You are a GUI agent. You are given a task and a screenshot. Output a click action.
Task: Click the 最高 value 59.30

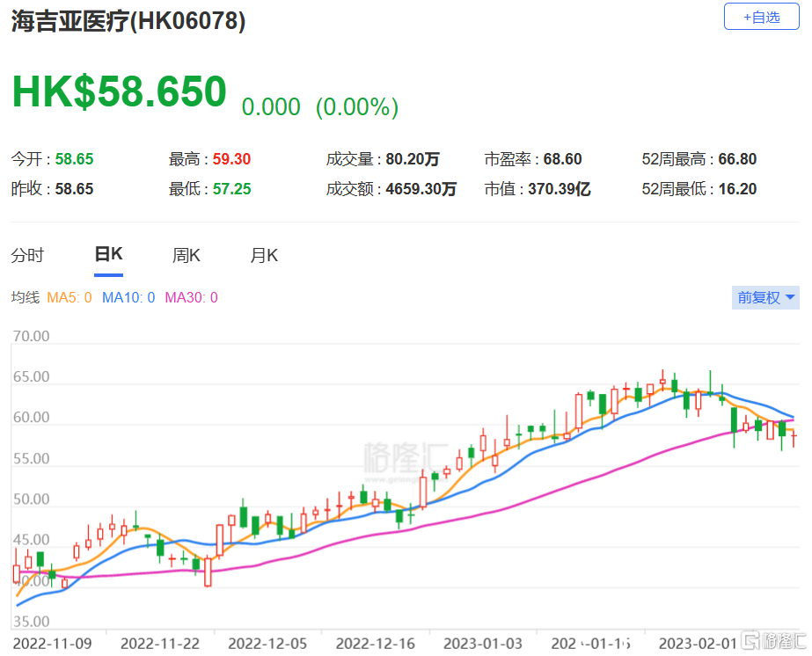coord(231,159)
